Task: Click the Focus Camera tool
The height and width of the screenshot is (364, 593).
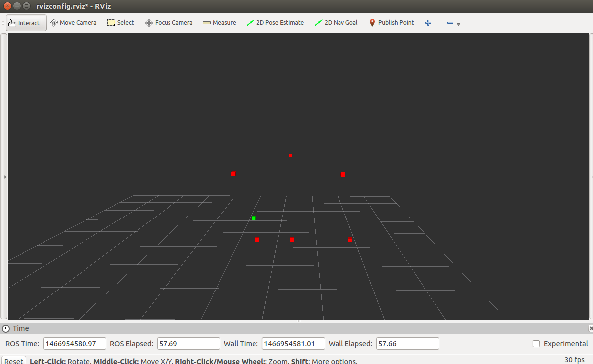Action: coord(169,23)
